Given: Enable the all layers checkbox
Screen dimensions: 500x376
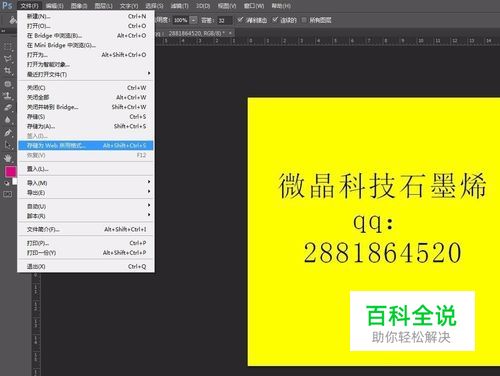Looking at the screenshot, I should 304,20.
